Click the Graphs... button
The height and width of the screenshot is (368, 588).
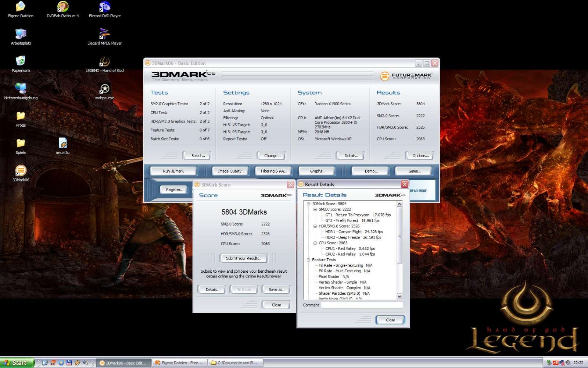pyautogui.click(x=318, y=171)
